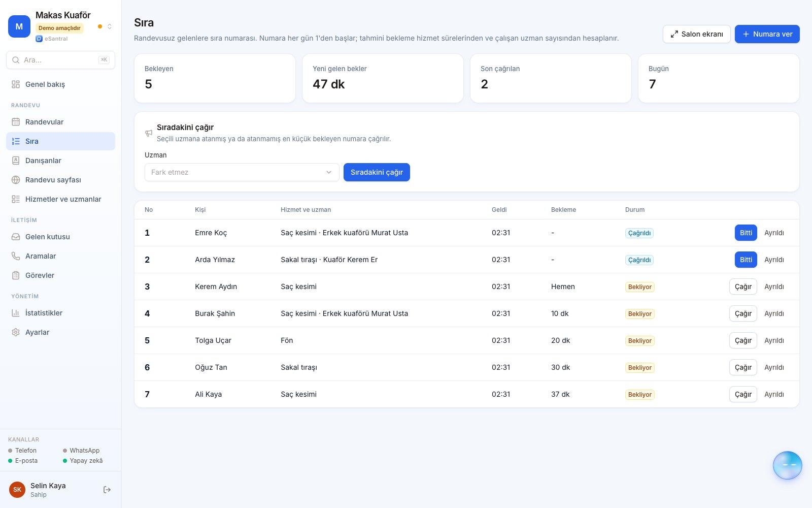The height and width of the screenshot is (508, 812).
Task: Click the Randevular calendar icon
Action: [16, 122]
